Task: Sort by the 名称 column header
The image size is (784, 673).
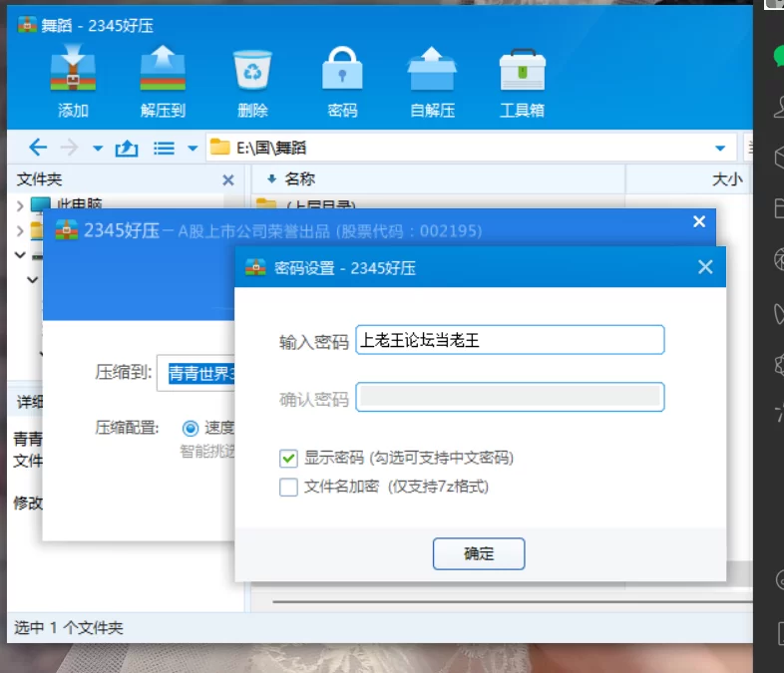Action: click(x=300, y=178)
